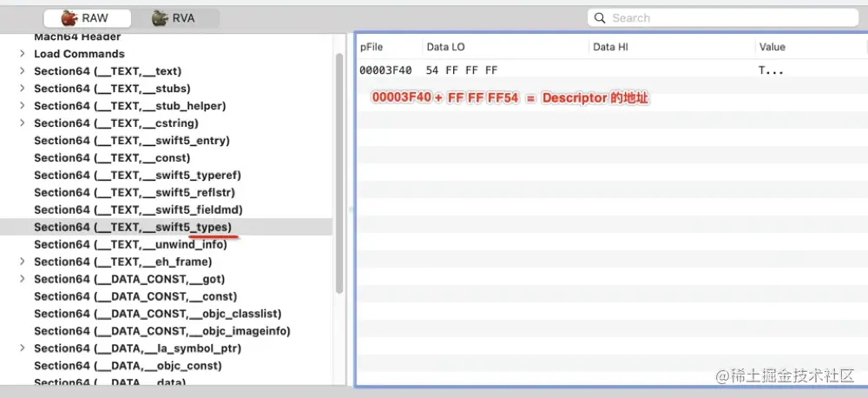Click the apple icon beside RAW
Screen dimensions: 868x398
(x=69, y=18)
